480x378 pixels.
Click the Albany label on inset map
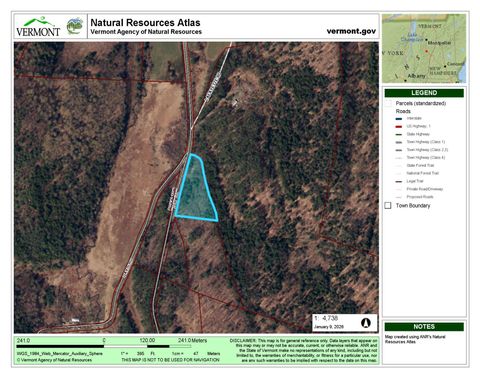tap(416, 76)
